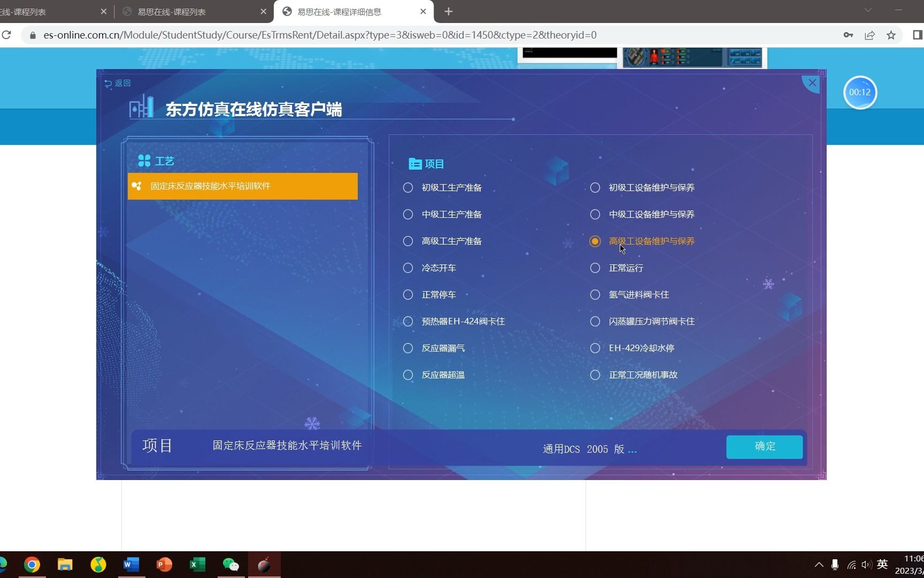Close the 课程详细信息 browser tab
This screenshot has width=924, height=578.
(423, 11)
